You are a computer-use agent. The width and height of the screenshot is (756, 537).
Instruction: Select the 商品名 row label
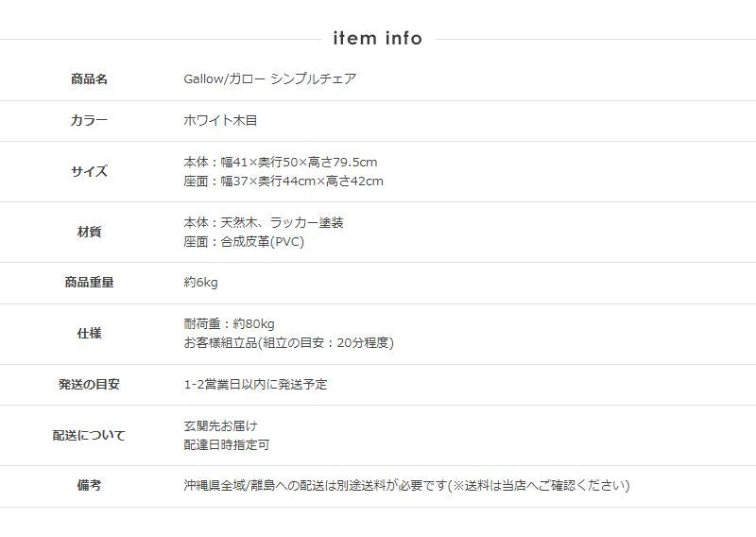pyautogui.click(x=89, y=79)
